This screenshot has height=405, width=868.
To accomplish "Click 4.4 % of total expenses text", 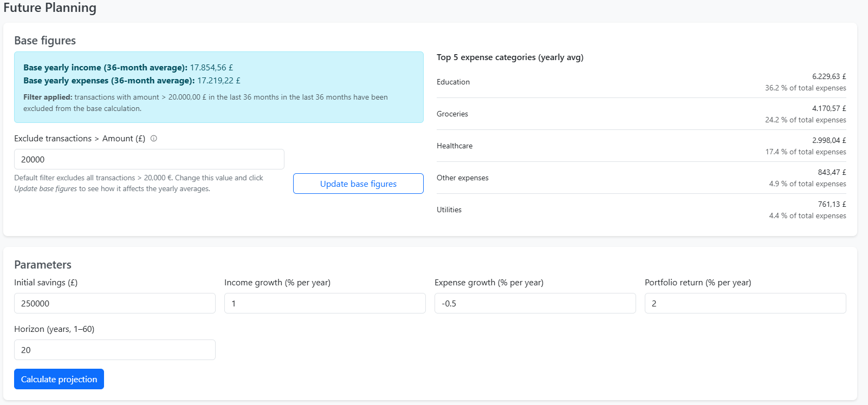I will click(x=807, y=215).
